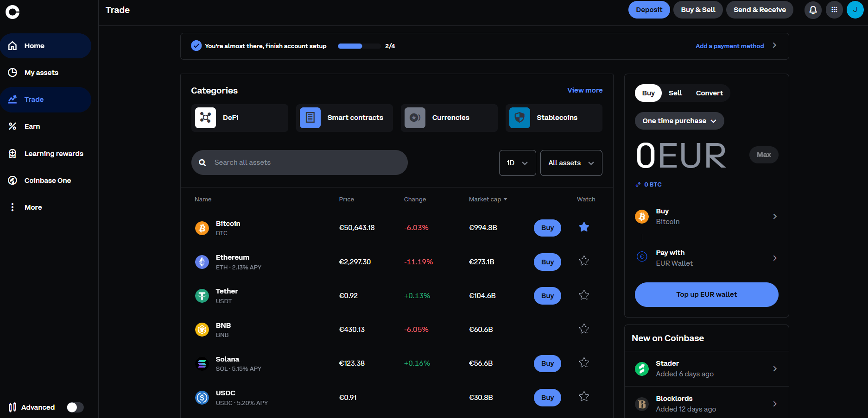Viewport: 868px width, 418px height.
Task: Select the Convert tab
Action: [709, 93]
